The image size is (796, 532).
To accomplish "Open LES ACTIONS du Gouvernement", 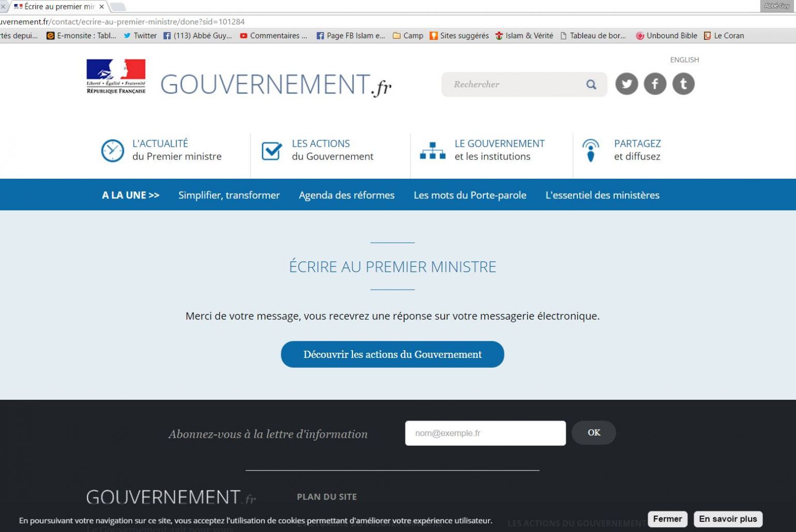I will (x=332, y=150).
